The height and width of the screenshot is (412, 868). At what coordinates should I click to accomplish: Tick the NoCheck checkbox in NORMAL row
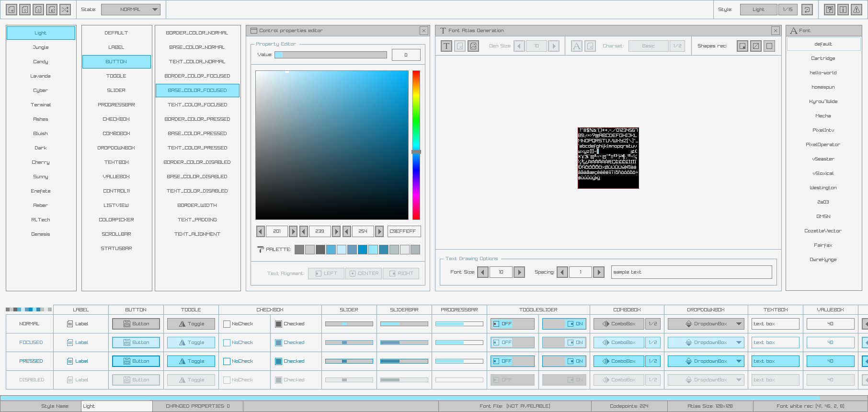tap(227, 324)
